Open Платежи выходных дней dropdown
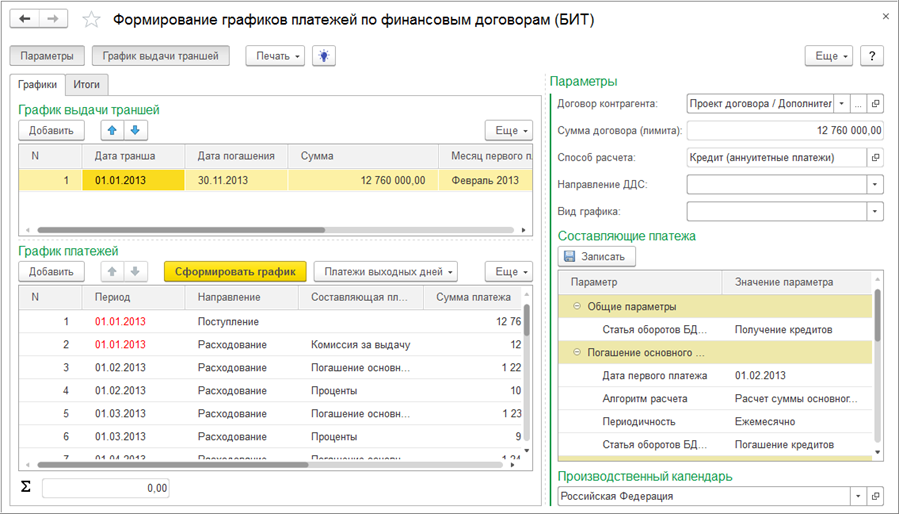This screenshot has height=514, width=900. click(x=385, y=271)
